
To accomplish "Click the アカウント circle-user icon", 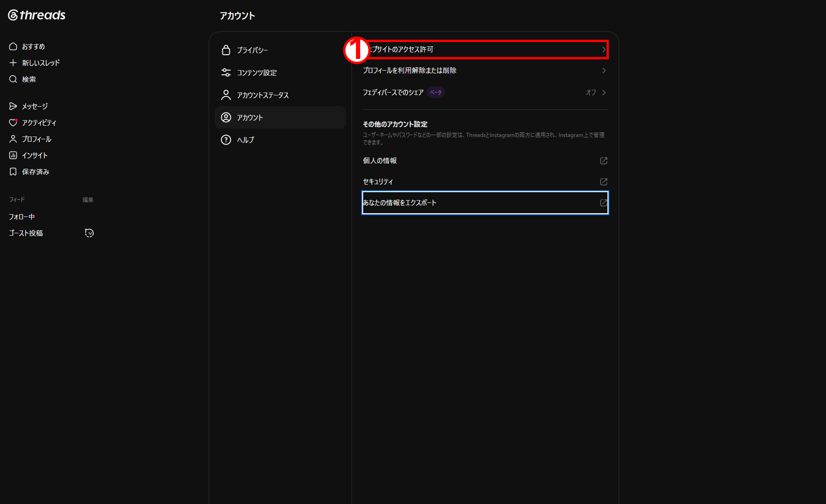I will pyautogui.click(x=226, y=117).
